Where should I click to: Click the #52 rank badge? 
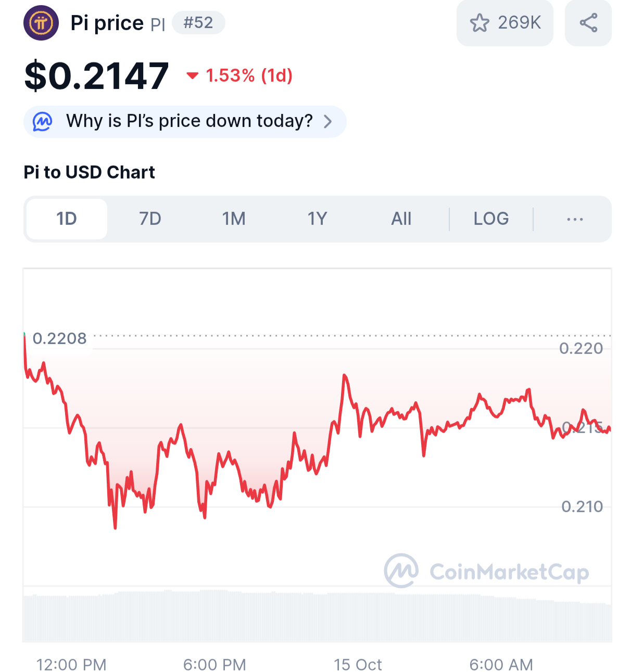click(x=198, y=23)
